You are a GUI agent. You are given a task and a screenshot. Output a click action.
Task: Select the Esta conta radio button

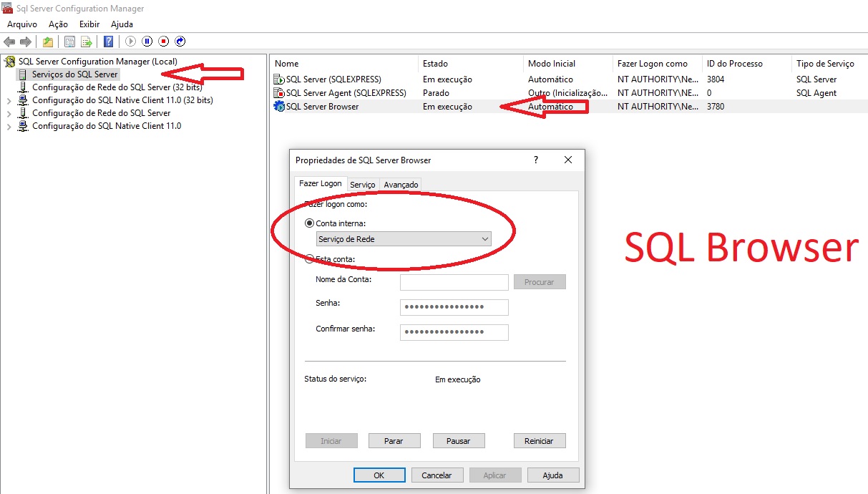click(x=309, y=259)
